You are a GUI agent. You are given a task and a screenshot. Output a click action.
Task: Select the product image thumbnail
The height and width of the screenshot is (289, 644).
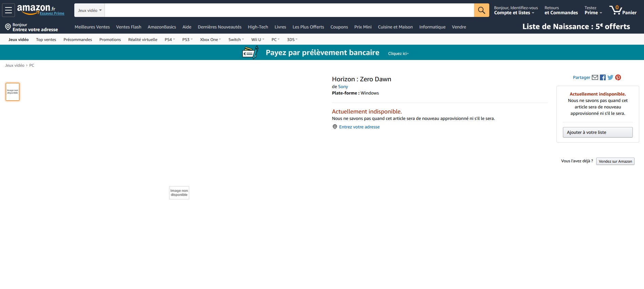pos(13,92)
